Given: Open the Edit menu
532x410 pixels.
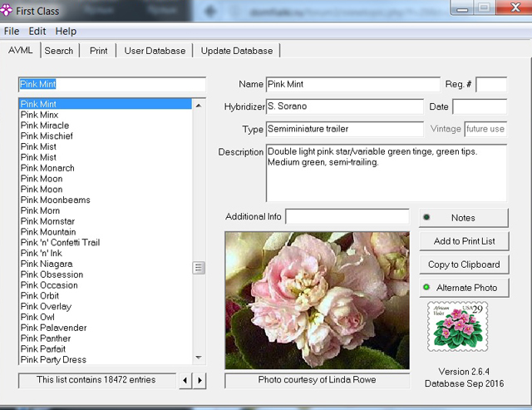Looking at the screenshot, I should tap(37, 32).
